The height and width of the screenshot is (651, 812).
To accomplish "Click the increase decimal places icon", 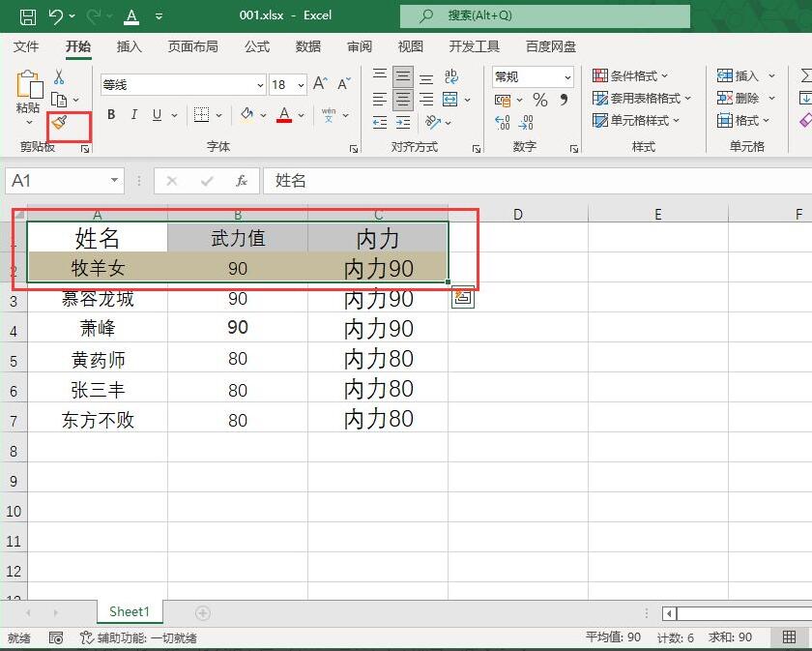I will (x=503, y=123).
